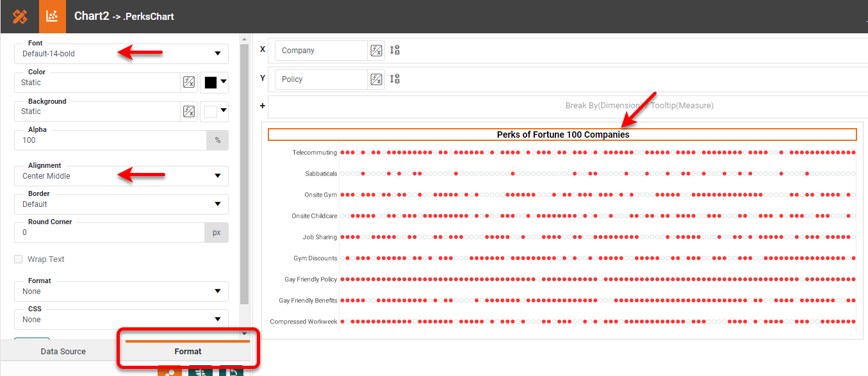Open the formula editor for Policy field
Image resolution: width=868 pixels, height=376 pixels.
[x=376, y=79]
